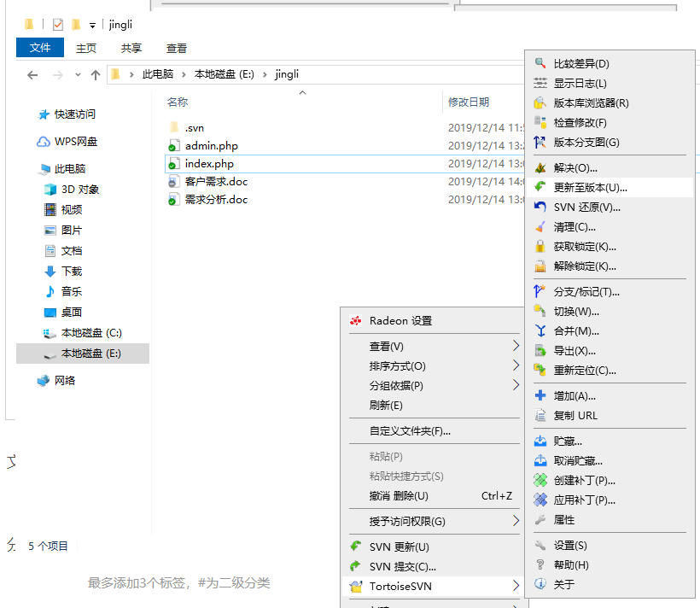Click the Repo Browser (版本库浏览器) icon
This screenshot has height=608, width=700.
pos(540,102)
